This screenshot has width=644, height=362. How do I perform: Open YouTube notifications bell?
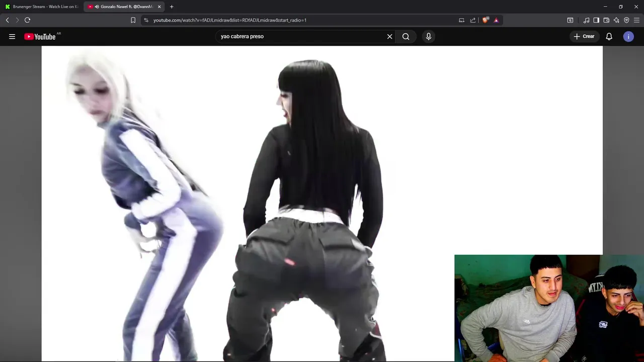click(609, 36)
